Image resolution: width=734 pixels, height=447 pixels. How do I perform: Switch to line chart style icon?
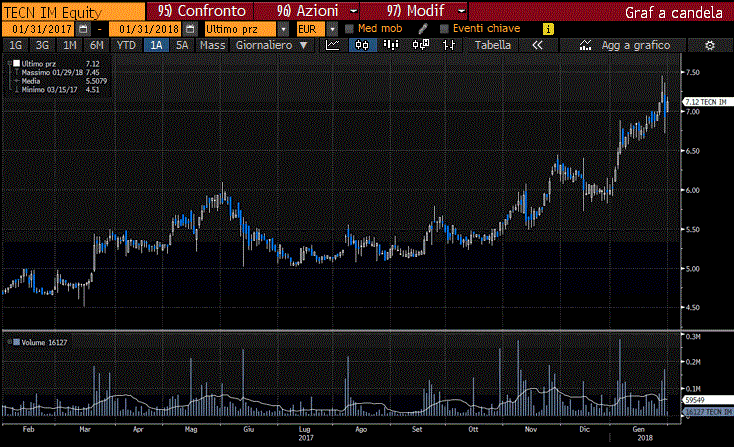[x=333, y=46]
